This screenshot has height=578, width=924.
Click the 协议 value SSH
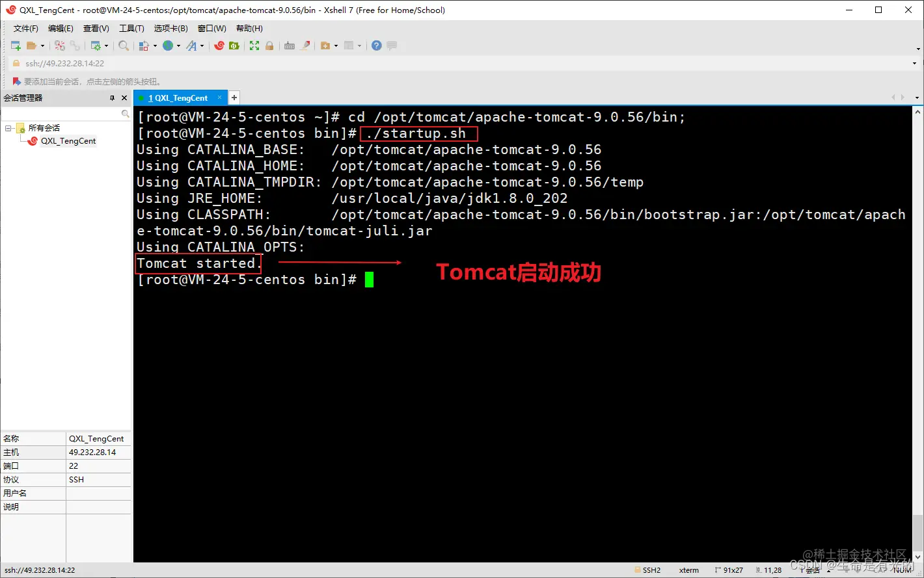tap(77, 479)
